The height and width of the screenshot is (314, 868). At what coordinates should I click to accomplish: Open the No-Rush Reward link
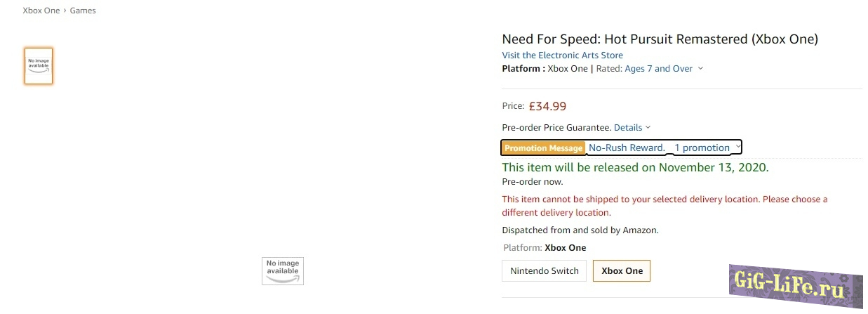627,148
